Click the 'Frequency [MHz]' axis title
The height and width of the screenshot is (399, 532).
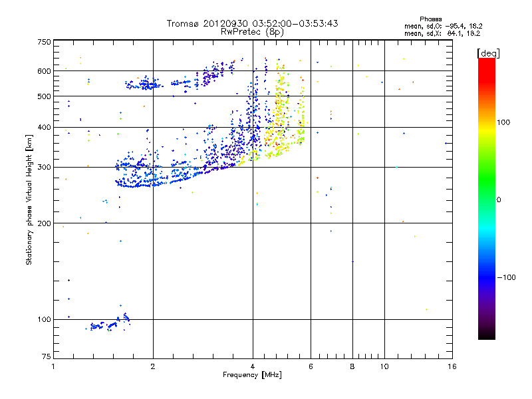tap(252, 375)
